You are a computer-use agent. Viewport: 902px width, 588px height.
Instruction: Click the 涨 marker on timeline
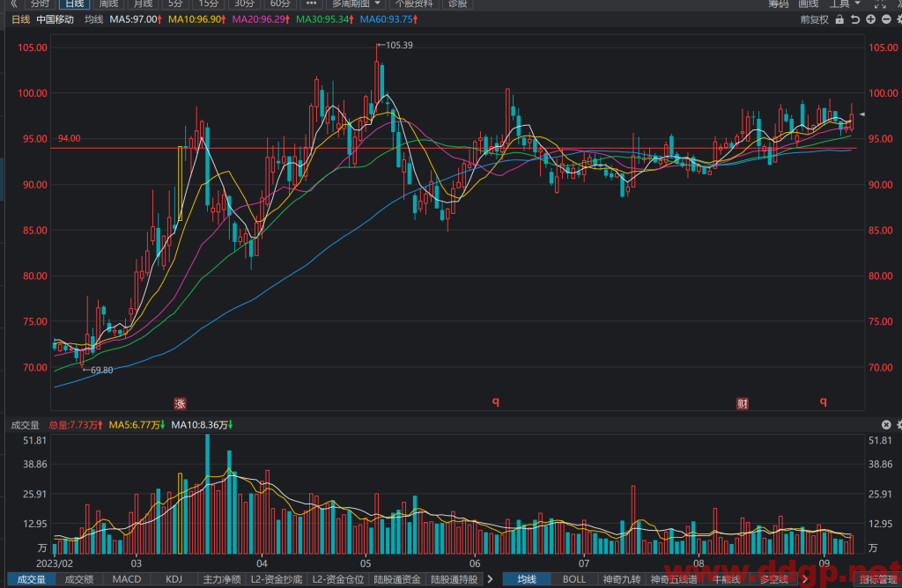(180, 403)
